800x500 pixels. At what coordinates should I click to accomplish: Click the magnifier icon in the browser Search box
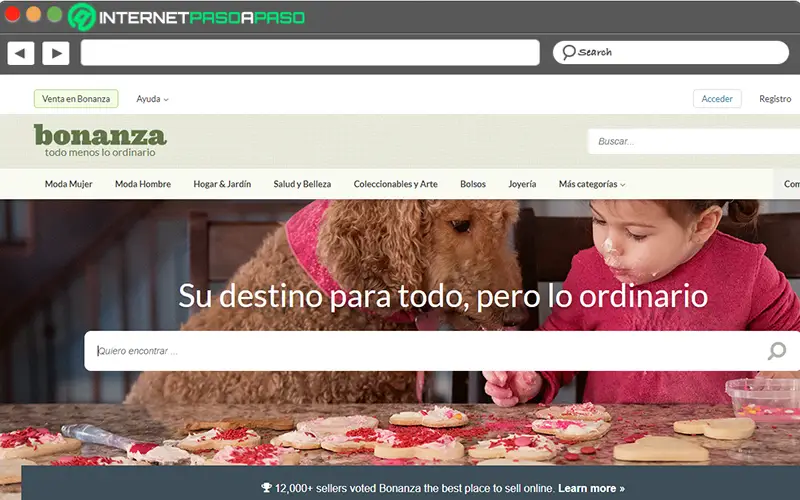[x=569, y=52]
